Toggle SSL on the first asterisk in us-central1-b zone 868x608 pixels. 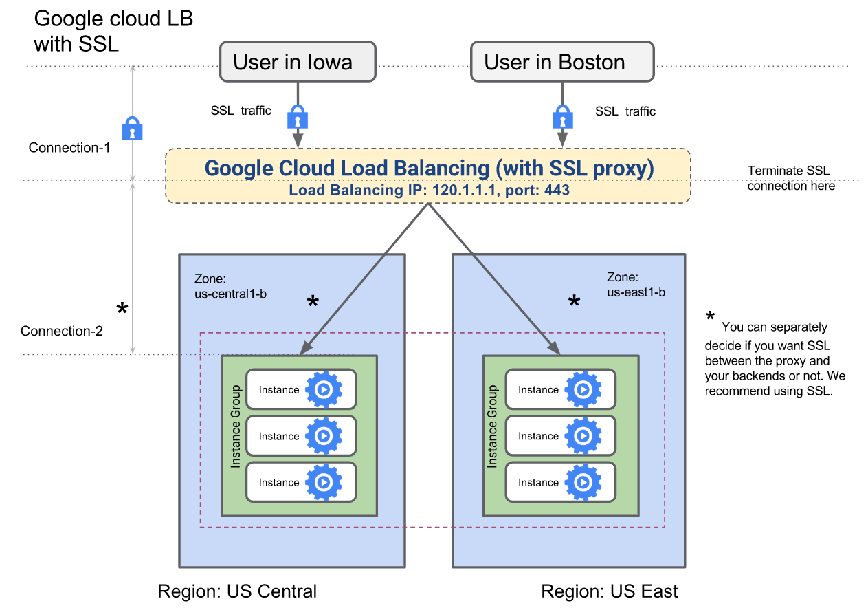coord(313,301)
